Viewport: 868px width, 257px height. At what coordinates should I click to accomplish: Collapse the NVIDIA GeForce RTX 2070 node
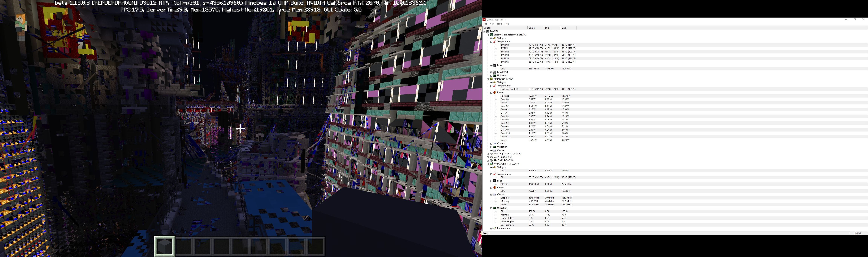point(488,164)
